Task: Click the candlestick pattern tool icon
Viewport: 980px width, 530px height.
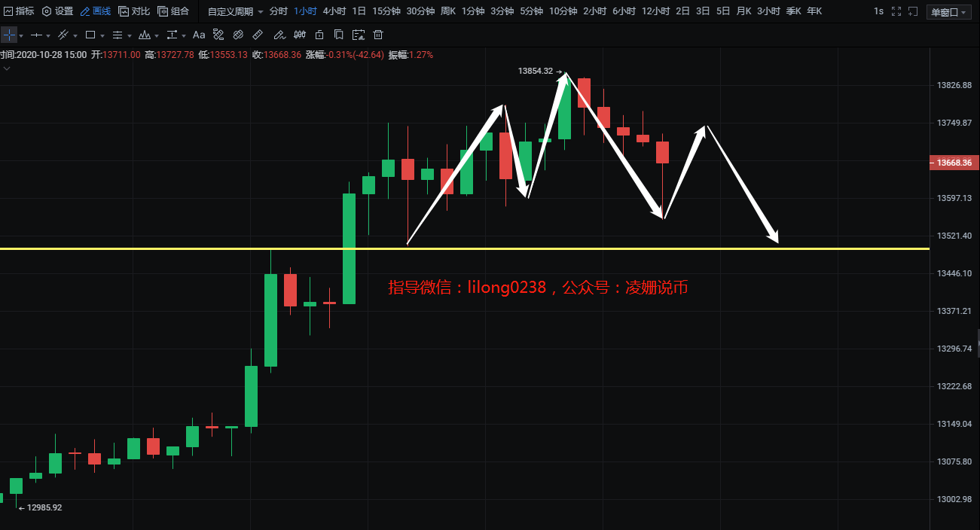Action: point(299,35)
